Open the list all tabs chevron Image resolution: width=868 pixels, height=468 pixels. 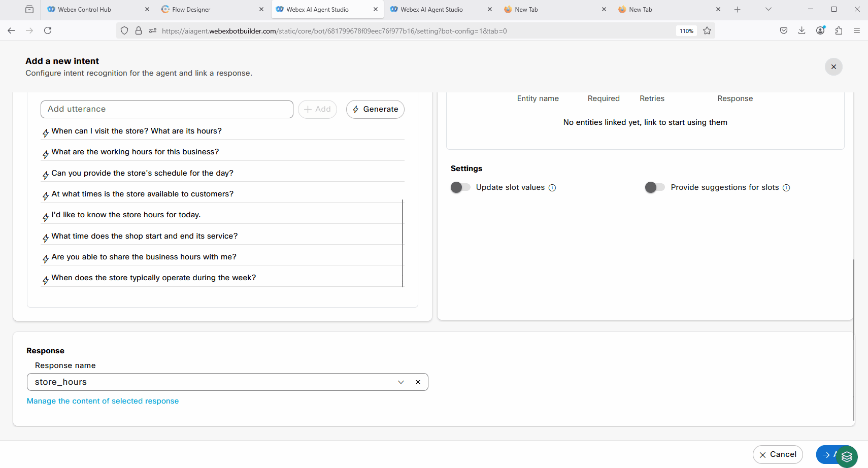768,10
